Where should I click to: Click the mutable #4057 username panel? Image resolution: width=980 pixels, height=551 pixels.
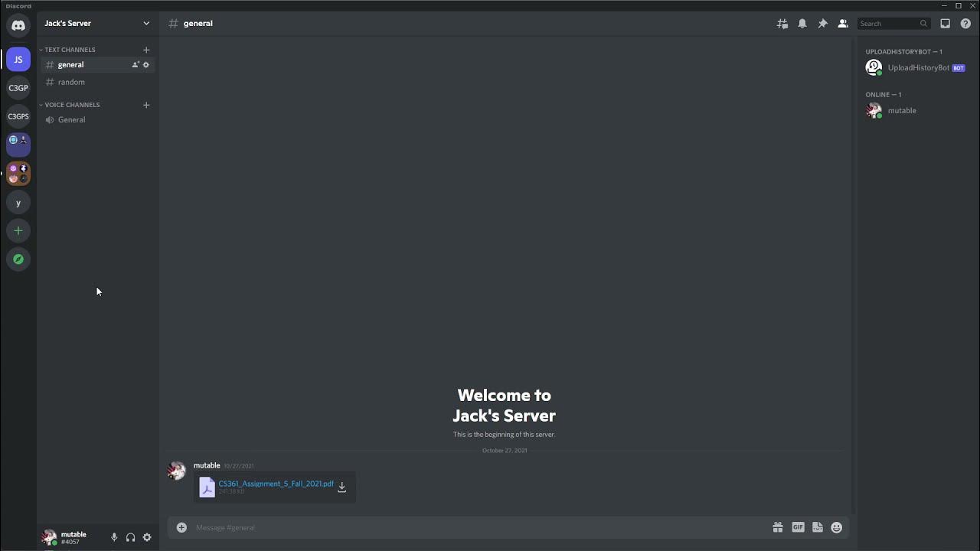(73, 538)
